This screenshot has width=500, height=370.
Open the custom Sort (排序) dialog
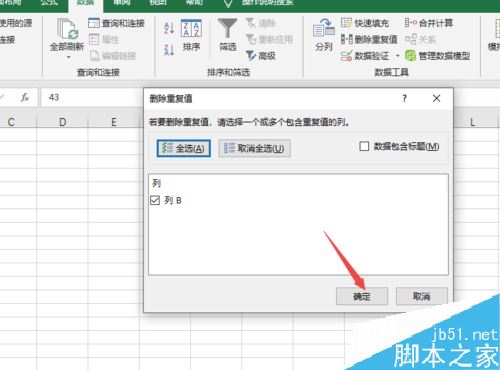tap(191, 35)
